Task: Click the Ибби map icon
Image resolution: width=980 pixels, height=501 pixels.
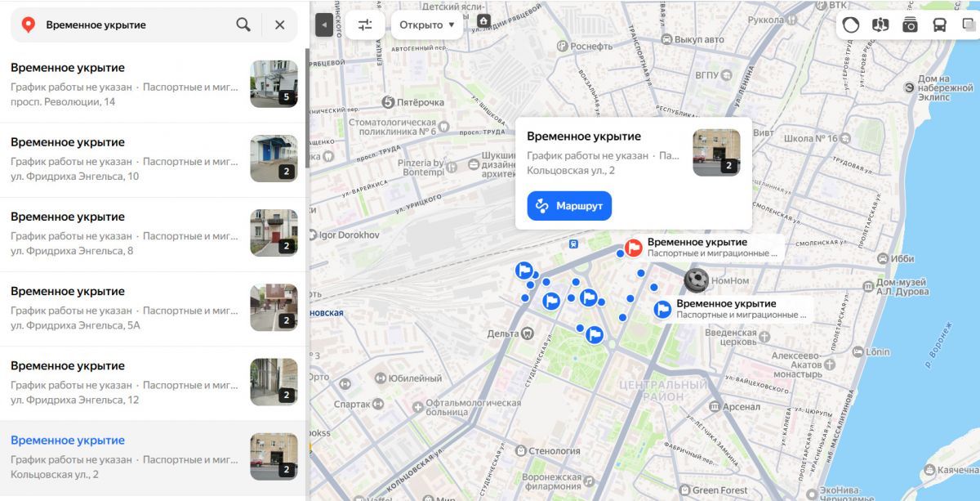Action: coord(884,258)
